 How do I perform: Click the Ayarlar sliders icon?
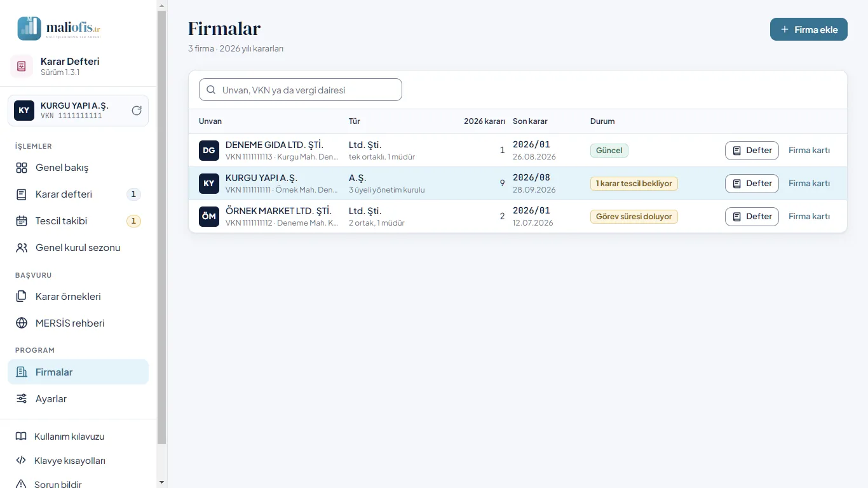[22, 399]
